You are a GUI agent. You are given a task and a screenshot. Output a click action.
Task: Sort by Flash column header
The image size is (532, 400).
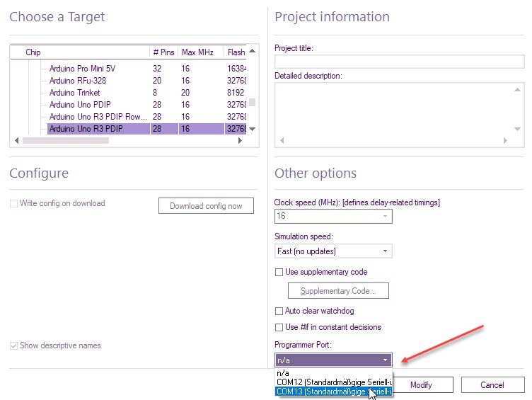pos(236,52)
